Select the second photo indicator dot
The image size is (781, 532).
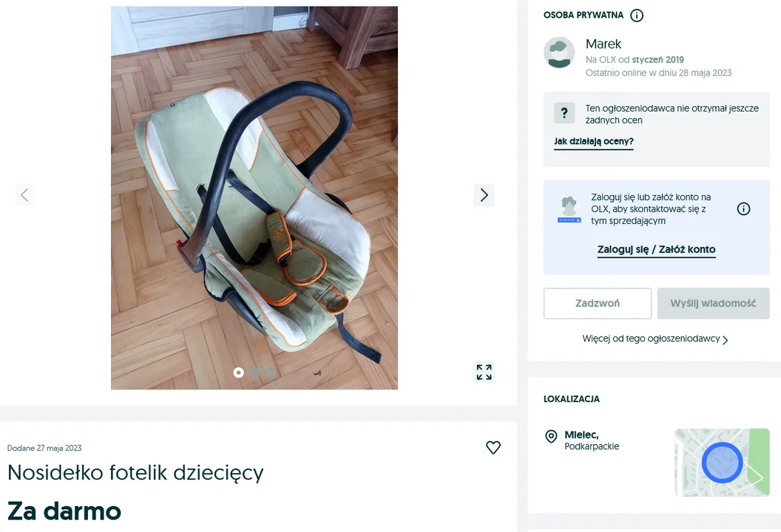click(x=254, y=372)
